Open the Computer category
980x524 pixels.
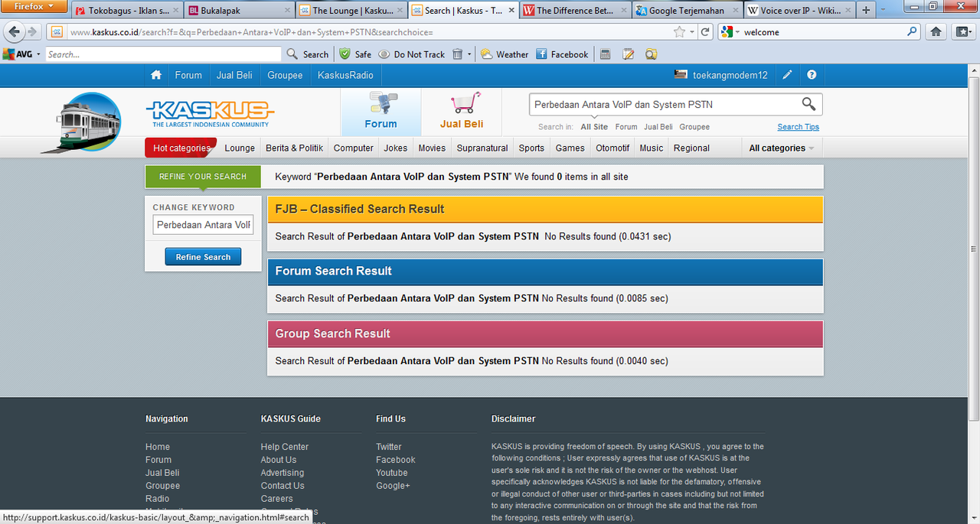[x=354, y=148]
